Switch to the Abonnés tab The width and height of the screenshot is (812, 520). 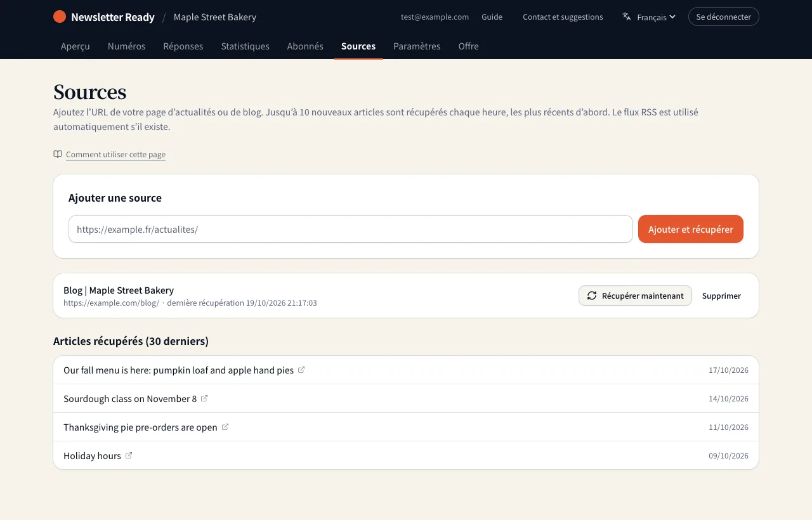[x=305, y=46]
